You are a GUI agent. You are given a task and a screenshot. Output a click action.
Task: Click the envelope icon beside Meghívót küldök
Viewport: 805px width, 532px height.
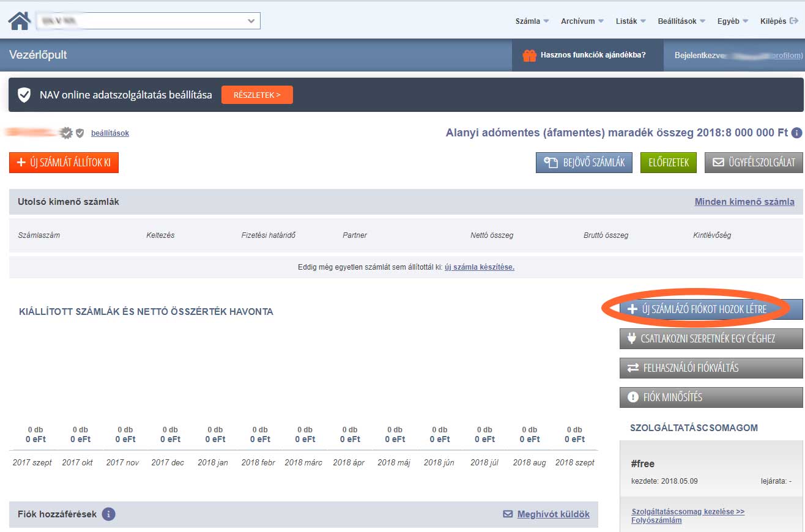pyautogui.click(x=508, y=514)
